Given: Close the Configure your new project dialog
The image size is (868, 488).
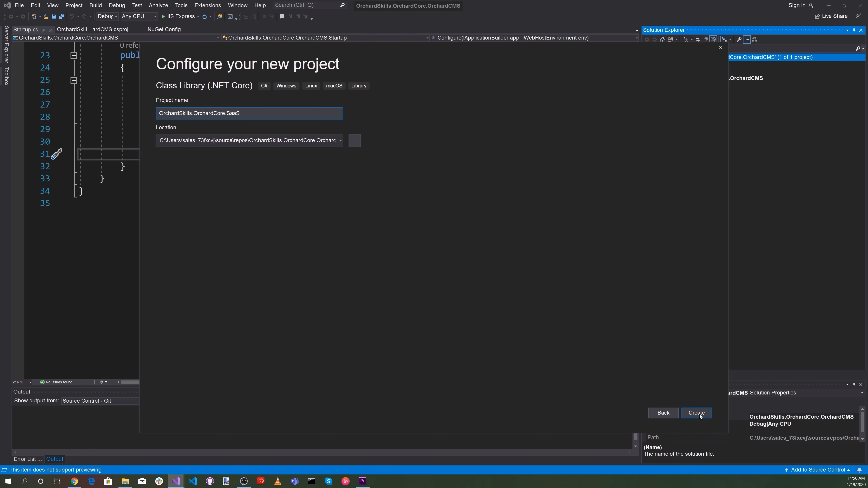Looking at the screenshot, I should [720, 47].
